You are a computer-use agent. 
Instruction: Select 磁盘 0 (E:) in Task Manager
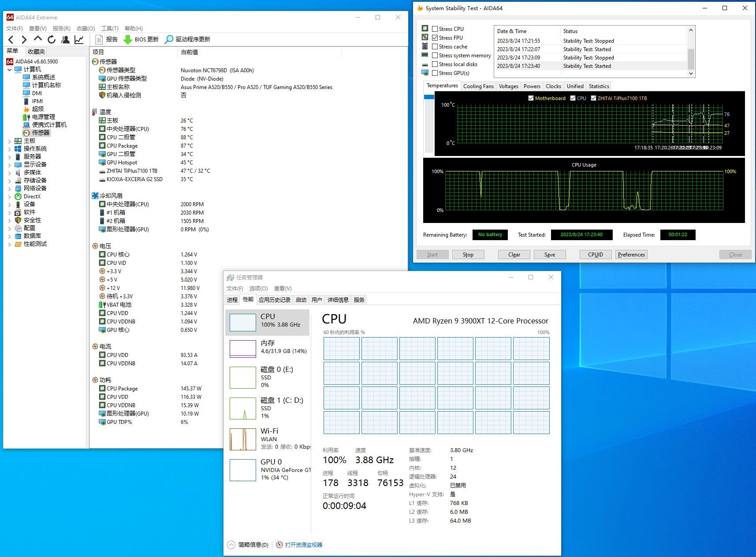(x=267, y=377)
